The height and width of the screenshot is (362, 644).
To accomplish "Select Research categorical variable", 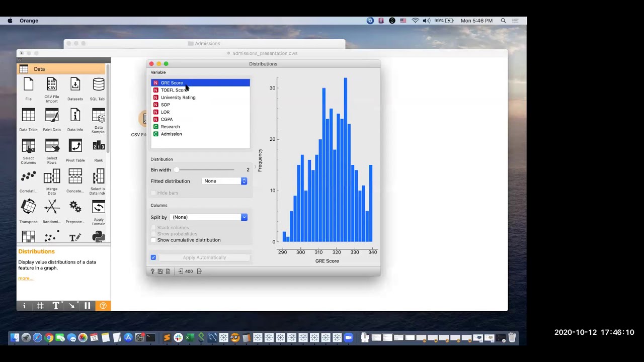I will [200, 127].
